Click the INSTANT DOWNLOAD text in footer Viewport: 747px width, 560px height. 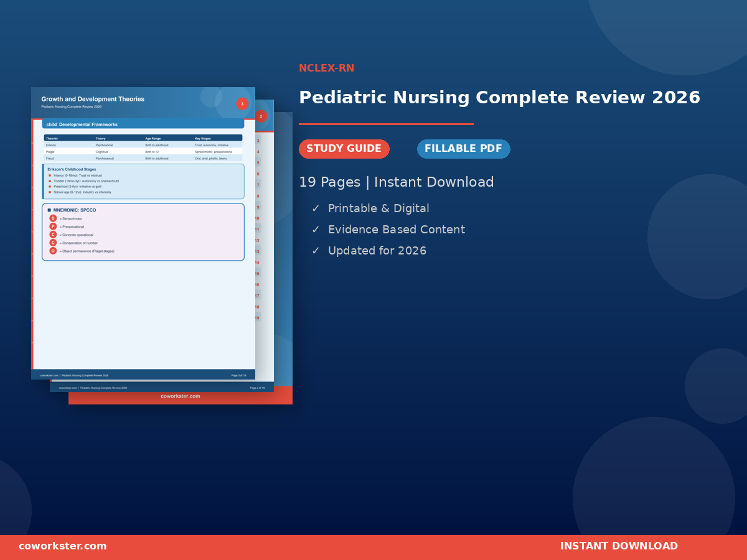tap(619, 546)
